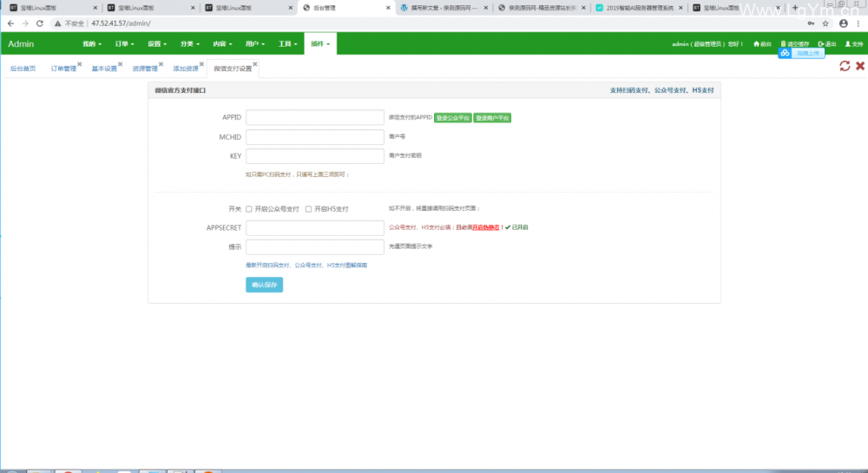
Task: Click in the APPID input field
Action: (x=315, y=117)
